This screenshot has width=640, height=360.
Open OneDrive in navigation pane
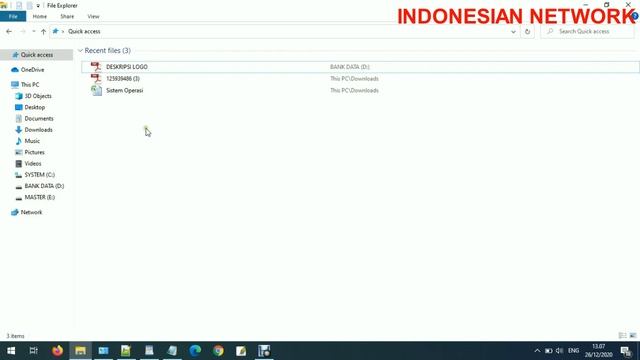click(32, 70)
